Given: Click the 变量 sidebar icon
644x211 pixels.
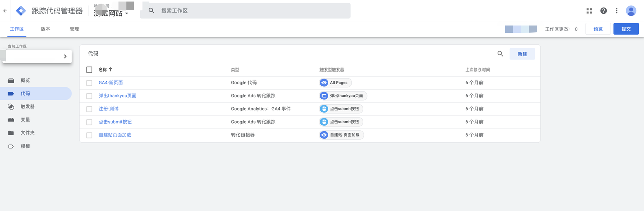Looking at the screenshot, I should coord(11,120).
